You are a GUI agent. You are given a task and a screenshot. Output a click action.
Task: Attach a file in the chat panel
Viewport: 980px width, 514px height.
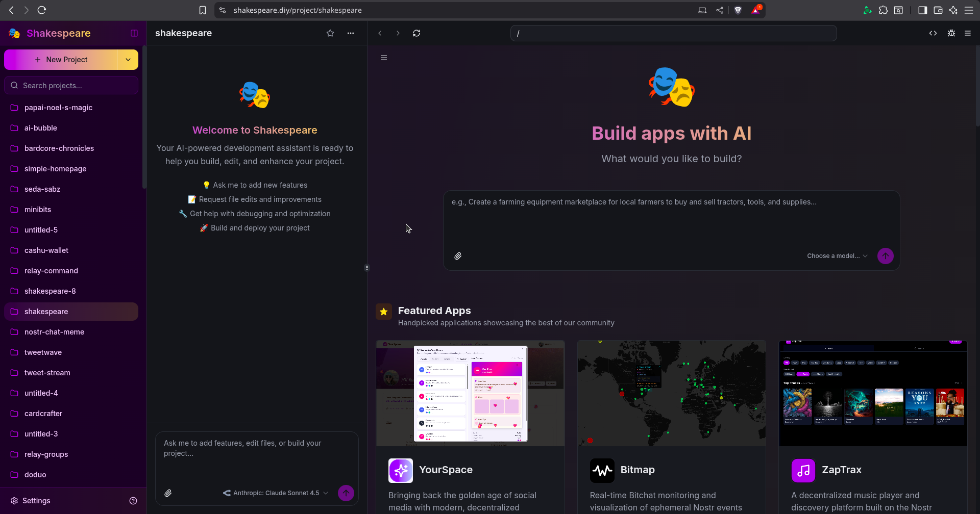(168, 493)
